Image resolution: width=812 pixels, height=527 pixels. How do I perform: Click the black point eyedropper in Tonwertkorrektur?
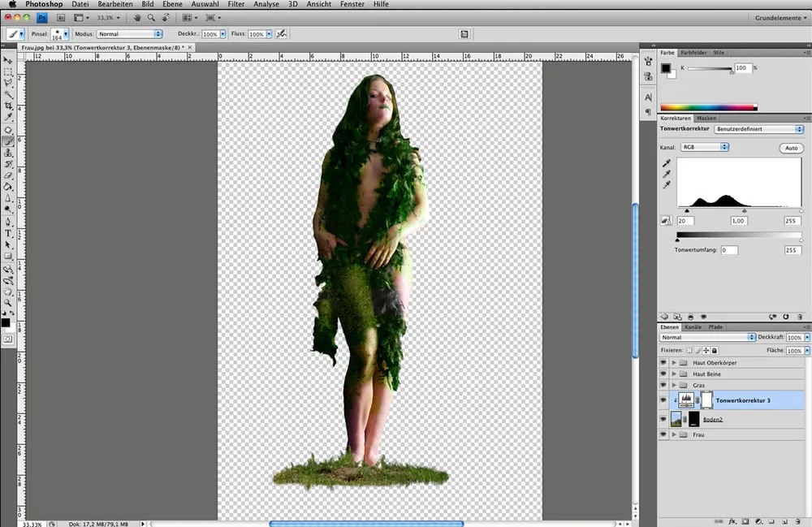pos(667,163)
